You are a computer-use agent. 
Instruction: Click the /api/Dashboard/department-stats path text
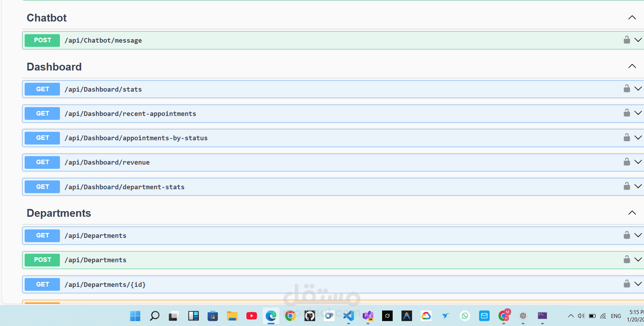124,187
